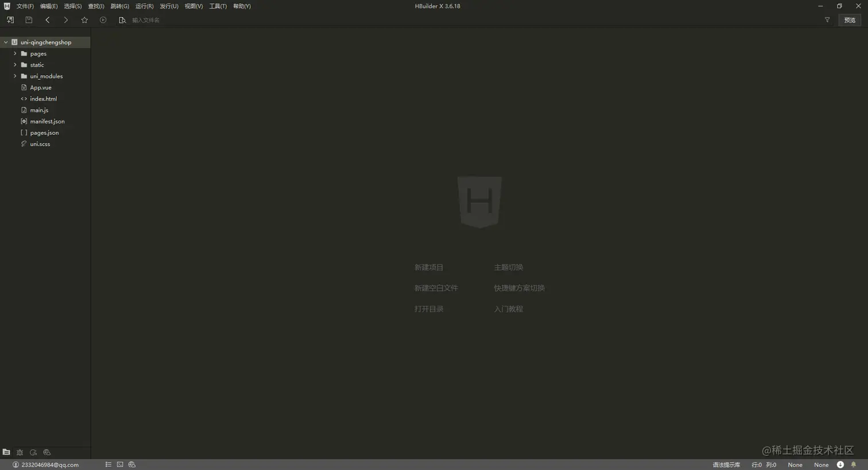Viewport: 868px width, 470px height.
Task: Open the terminal icon in status bar
Action: (x=120, y=465)
